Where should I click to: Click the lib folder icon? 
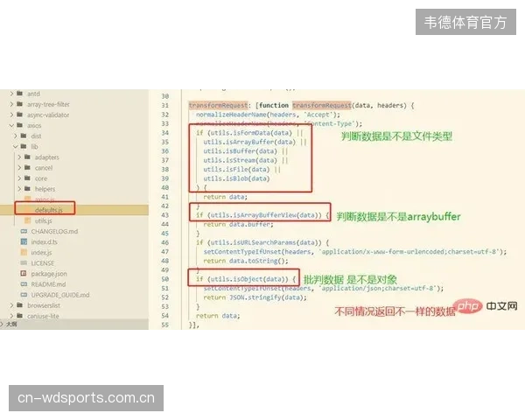tap(24, 146)
